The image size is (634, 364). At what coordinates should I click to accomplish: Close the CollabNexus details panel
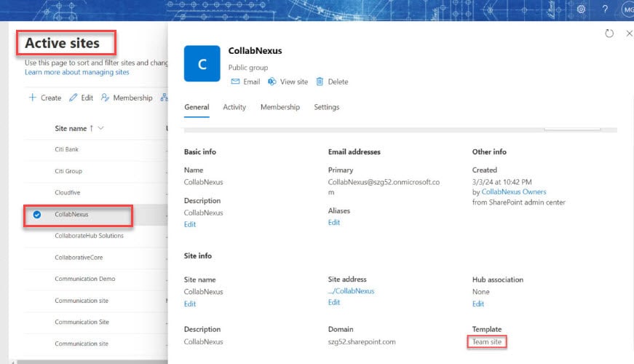point(629,33)
